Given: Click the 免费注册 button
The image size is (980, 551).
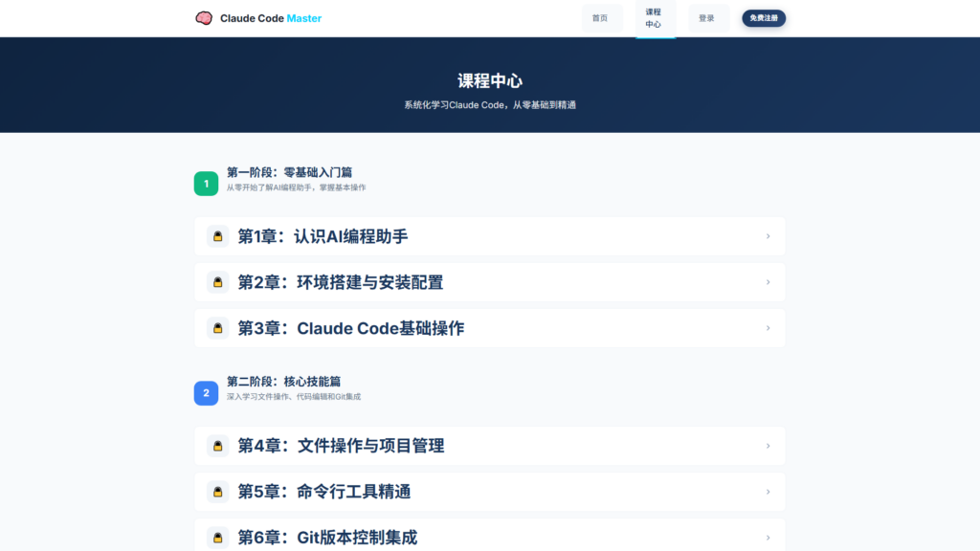Looking at the screenshot, I should point(764,18).
